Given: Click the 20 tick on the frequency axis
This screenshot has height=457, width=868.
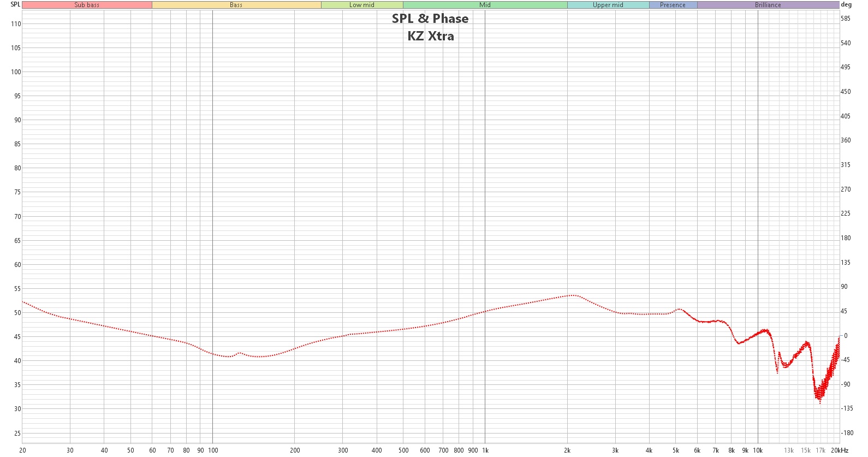Looking at the screenshot, I should [x=22, y=450].
